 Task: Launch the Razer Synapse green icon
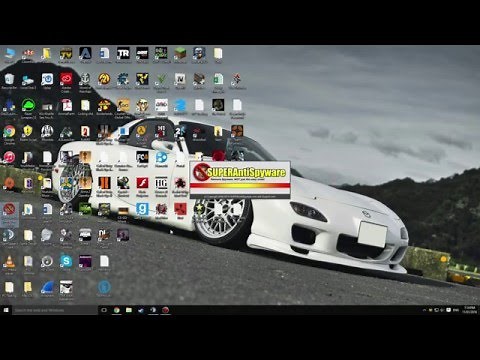click(28, 108)
